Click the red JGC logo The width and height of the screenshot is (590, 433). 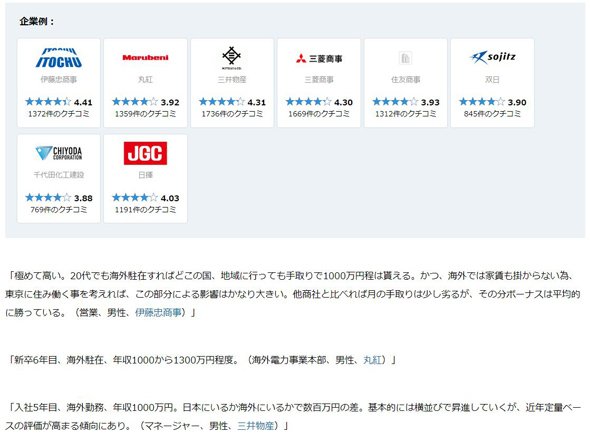145,153
